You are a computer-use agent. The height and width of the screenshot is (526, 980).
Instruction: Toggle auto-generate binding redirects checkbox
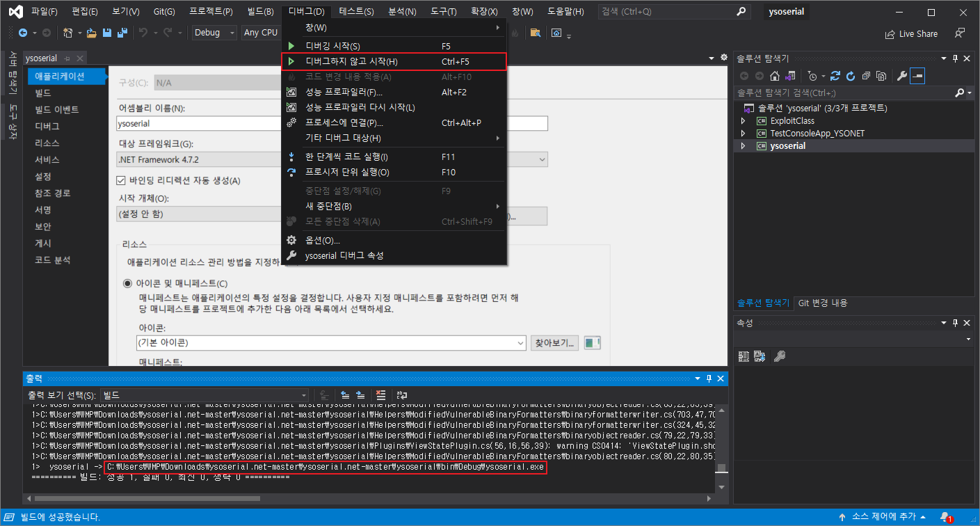click(x=121, y=180)
